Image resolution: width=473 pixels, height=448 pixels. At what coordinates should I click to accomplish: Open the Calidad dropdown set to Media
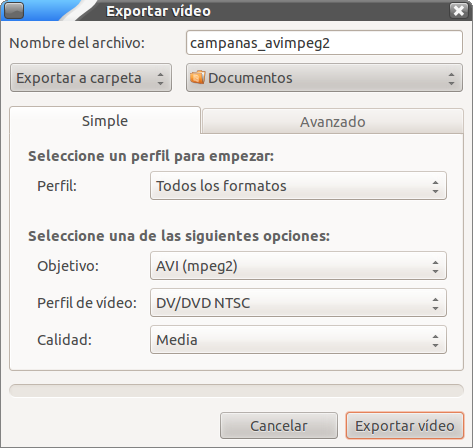click(298, 340)
